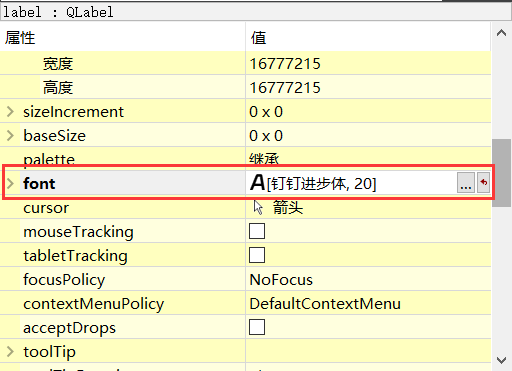Expand the font property

click(10, 183)
